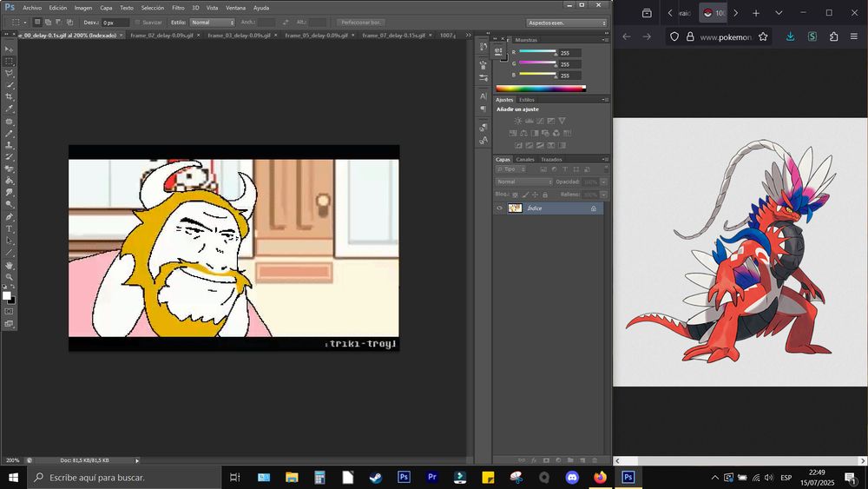Lock layer position icon
The height and width of the screenshot is (489, 868).
coord(536,195)
